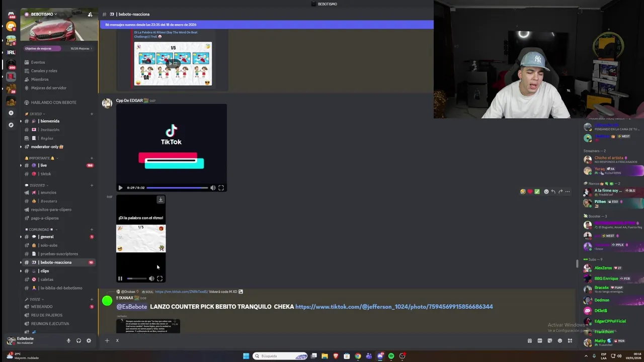Toggle microphone mute in user panel
Image resolution: width=644 pixels, height=362 pixels.
(x=68, y=341)
